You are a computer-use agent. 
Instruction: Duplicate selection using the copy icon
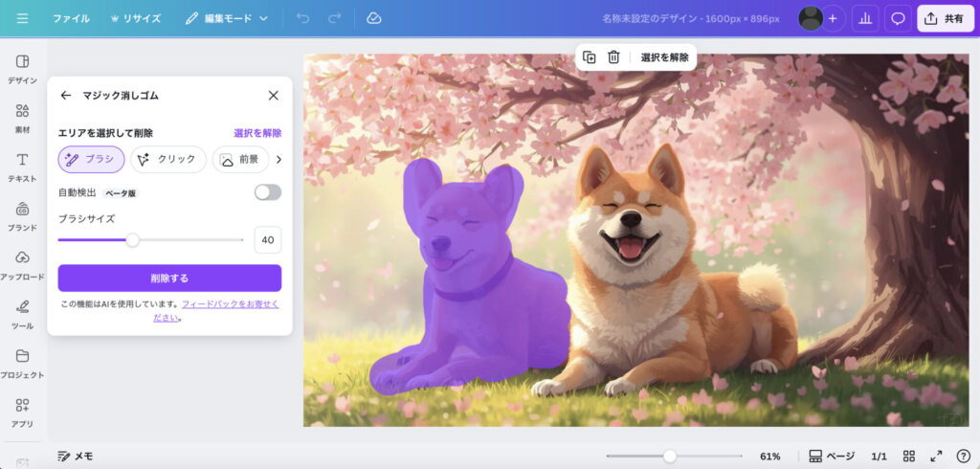[x=590, y=57]
